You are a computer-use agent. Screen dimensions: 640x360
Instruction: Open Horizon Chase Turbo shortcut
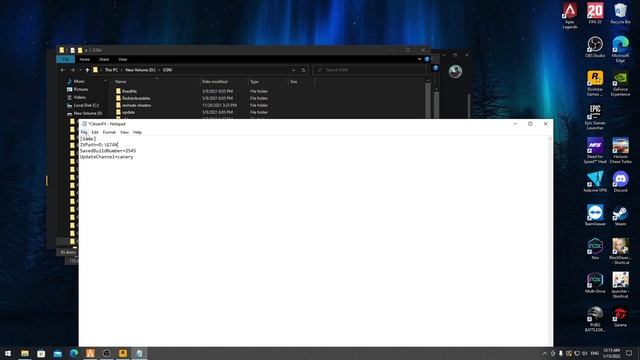[620, 151]
